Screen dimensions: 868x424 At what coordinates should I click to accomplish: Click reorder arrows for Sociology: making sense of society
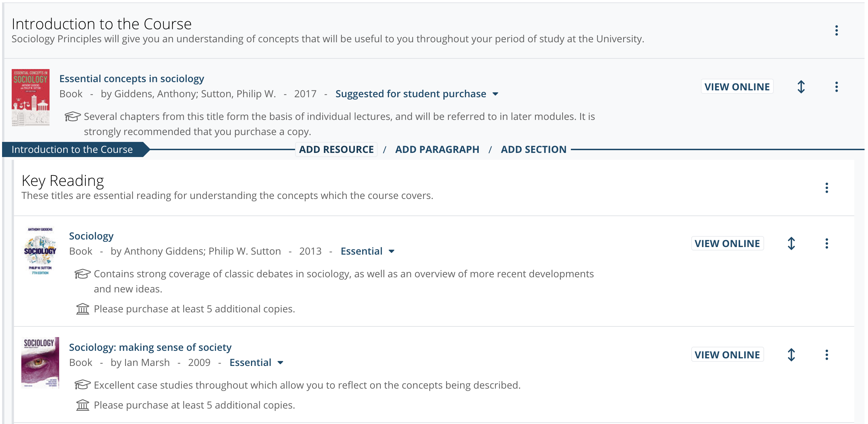pos(791,355)
